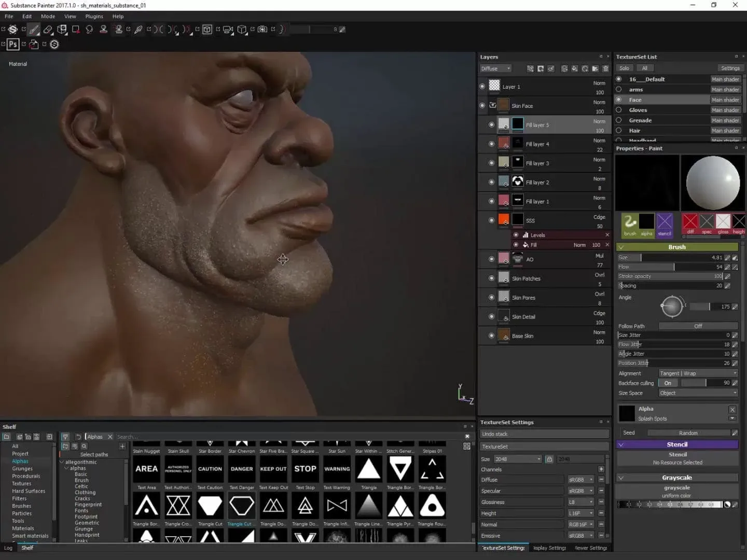
Task: Open the Mode menu
Action: tap(48, 16)
